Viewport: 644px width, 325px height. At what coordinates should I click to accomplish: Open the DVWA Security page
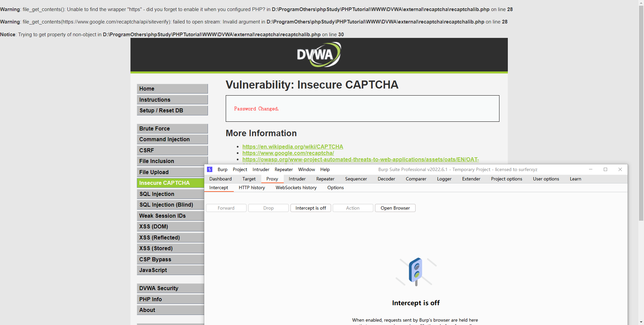[170, 288]
